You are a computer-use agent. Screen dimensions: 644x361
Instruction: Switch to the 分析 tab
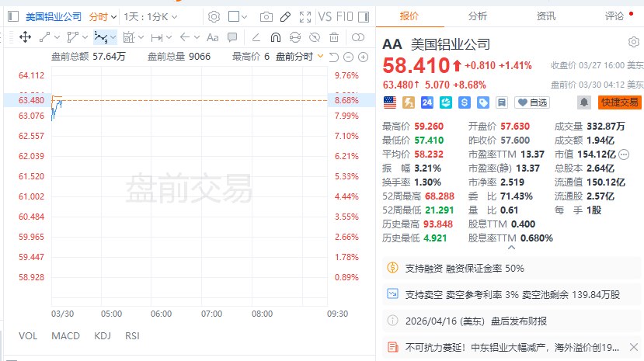pos(479,16)
